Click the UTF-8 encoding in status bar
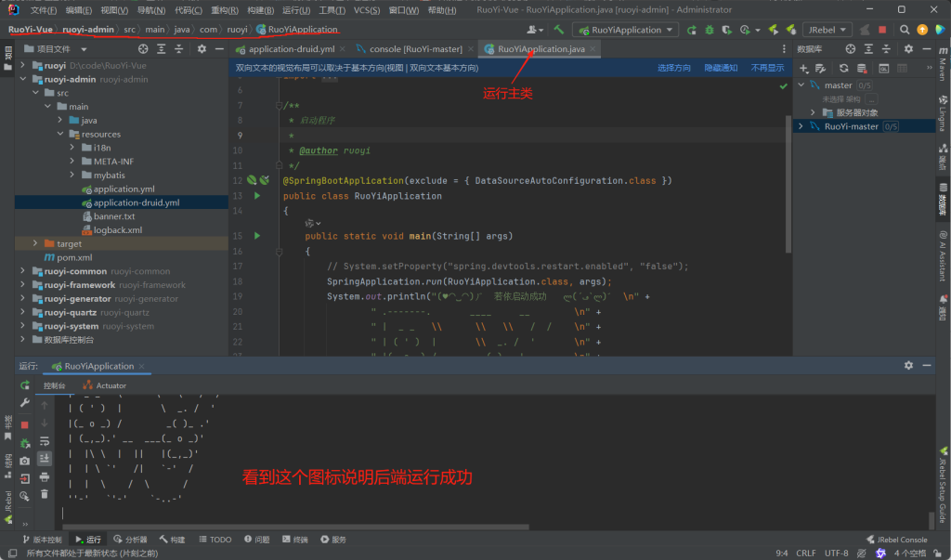 click(836, 553)
